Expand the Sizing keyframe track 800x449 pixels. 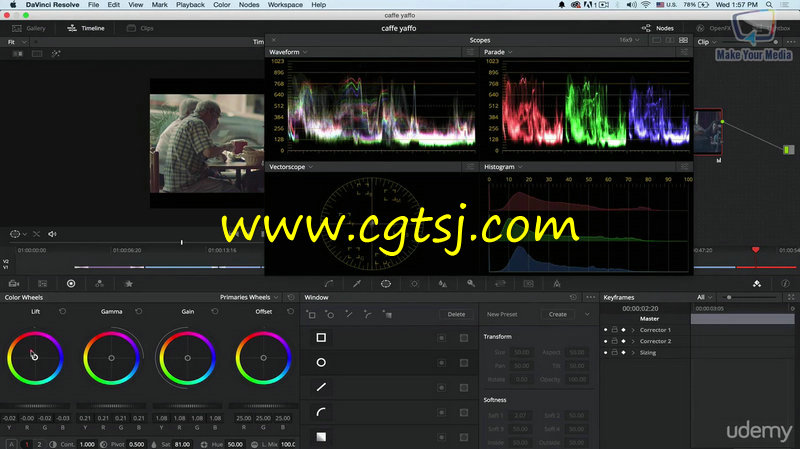[633, 353]
